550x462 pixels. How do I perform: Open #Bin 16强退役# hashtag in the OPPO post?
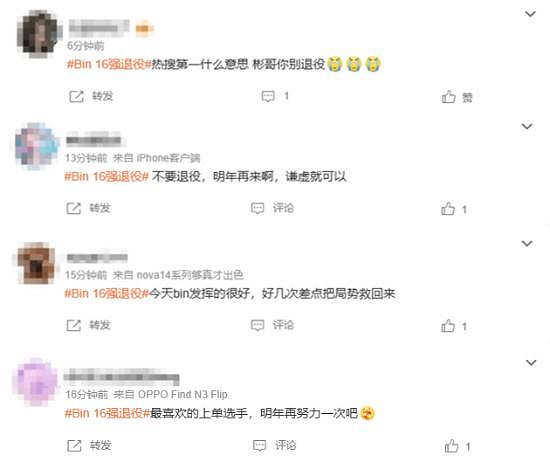pos(107,413)
